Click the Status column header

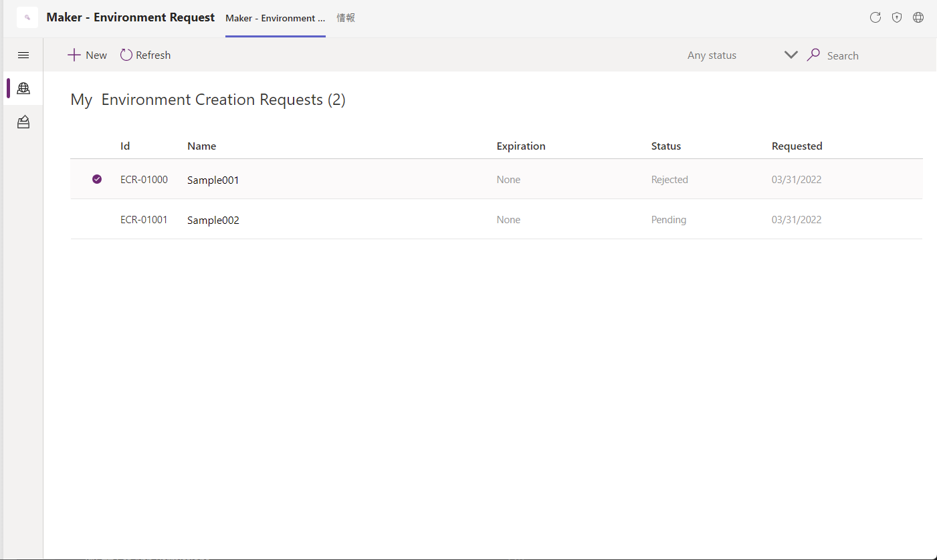coord(666,146)
